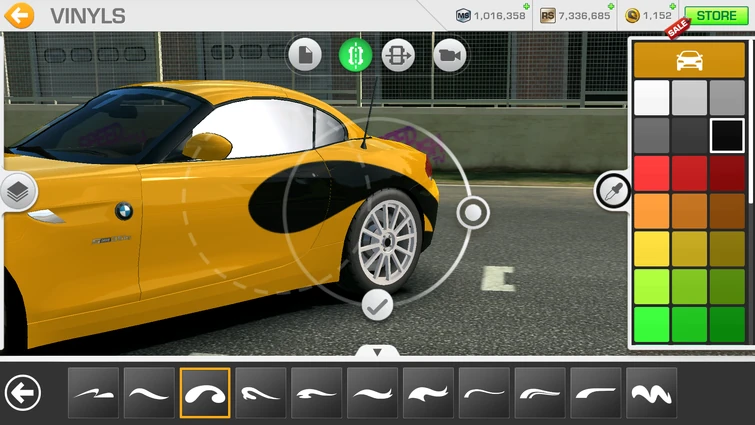Screen dimensions: 755x425
Task: Choose the medium green bottom swatch
Action: [689, 324]
